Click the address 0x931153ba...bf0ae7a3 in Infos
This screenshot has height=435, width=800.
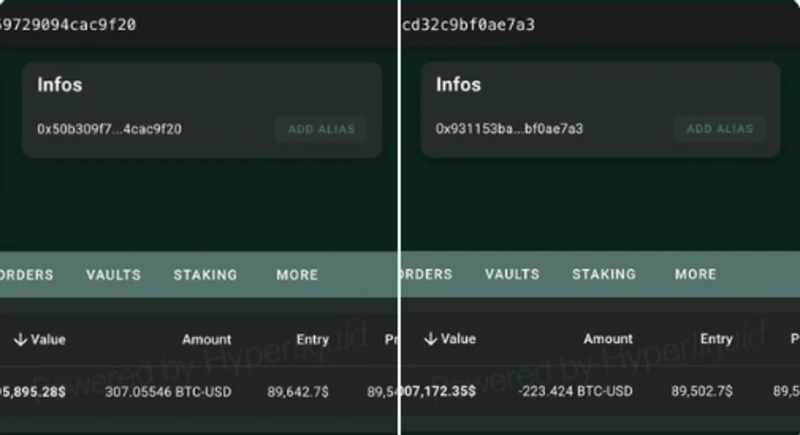click(x=509, y=129)
